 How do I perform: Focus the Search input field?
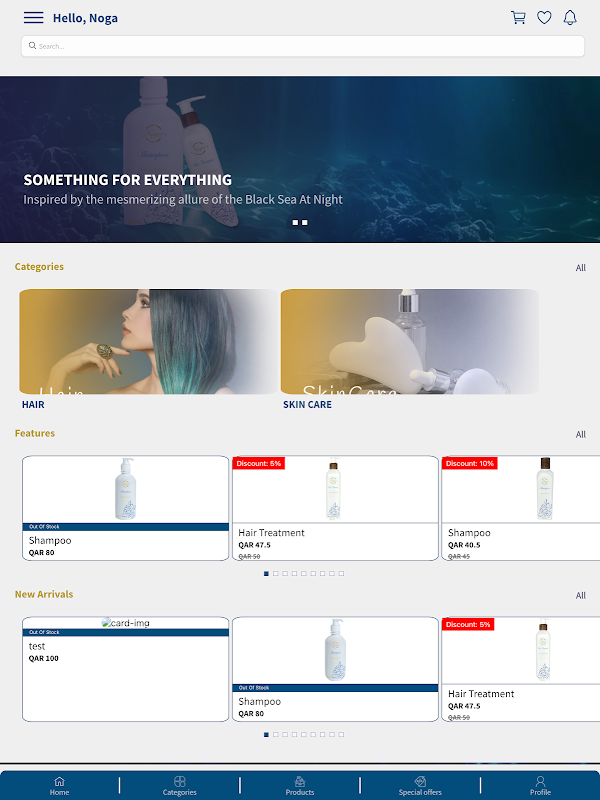point(303,46)
